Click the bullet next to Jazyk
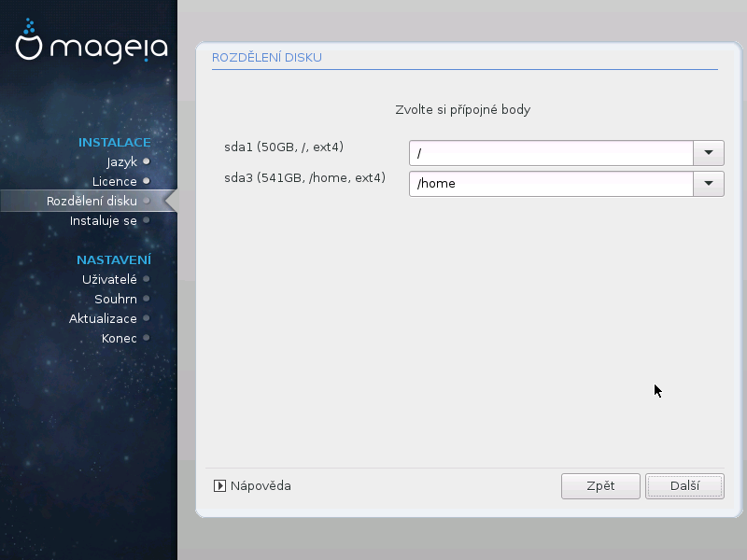 (147, 161)
